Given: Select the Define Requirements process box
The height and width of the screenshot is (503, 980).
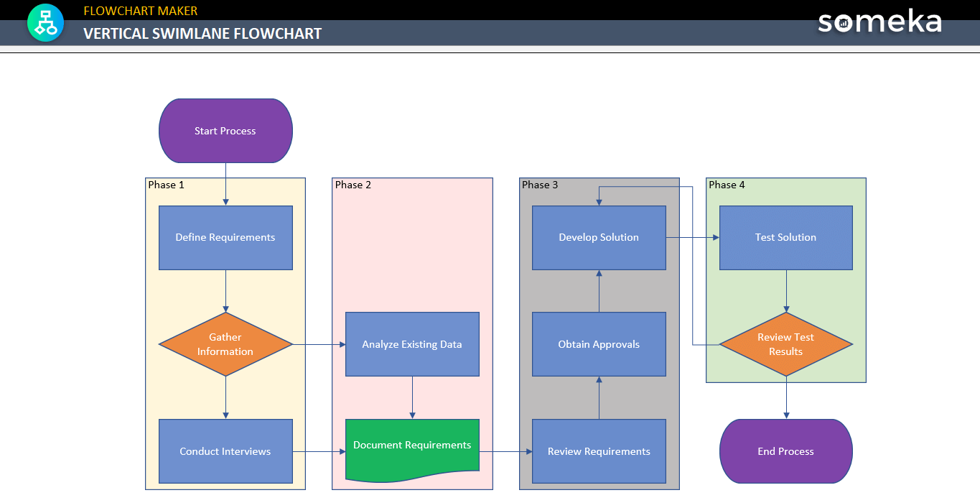Looking at the screenshot, I should [x=225, y=237].
